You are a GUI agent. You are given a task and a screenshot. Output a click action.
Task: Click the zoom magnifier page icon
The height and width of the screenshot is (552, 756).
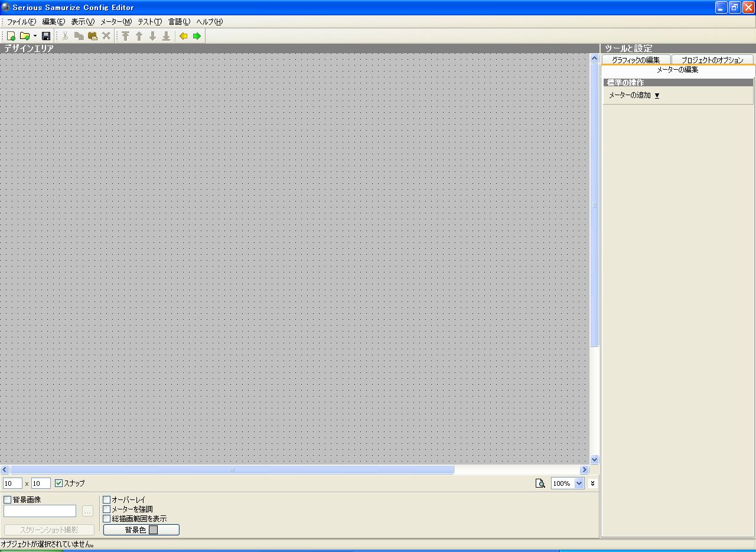coord(540,483)
